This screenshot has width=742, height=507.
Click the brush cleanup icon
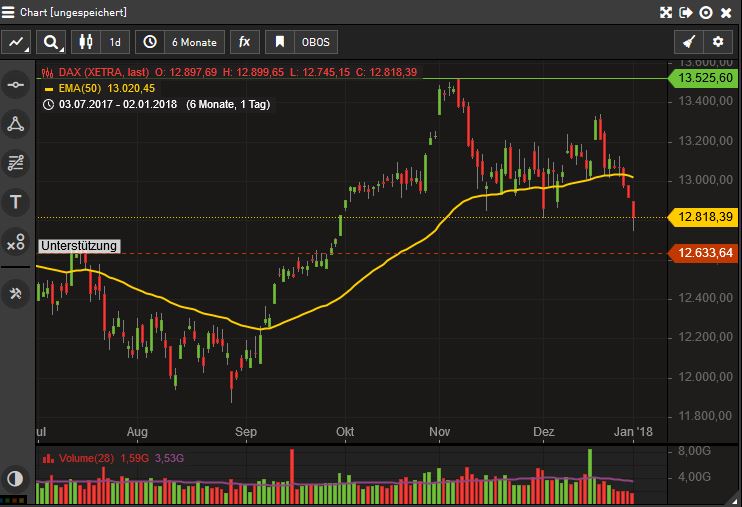tap(687, 42)
